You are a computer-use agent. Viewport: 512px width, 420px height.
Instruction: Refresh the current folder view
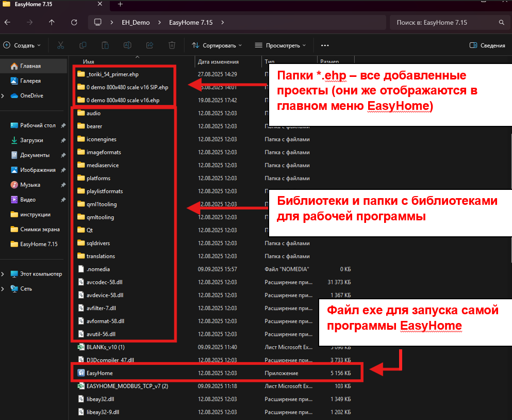pos(74,23)
